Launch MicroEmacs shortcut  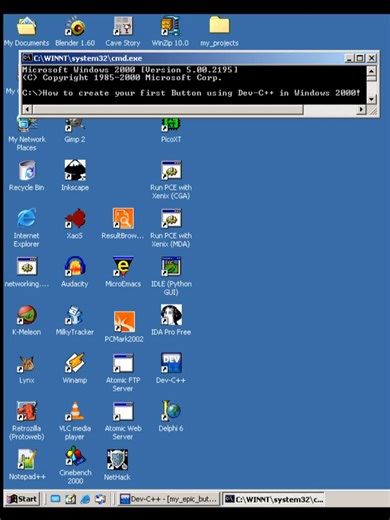point(123,272)
